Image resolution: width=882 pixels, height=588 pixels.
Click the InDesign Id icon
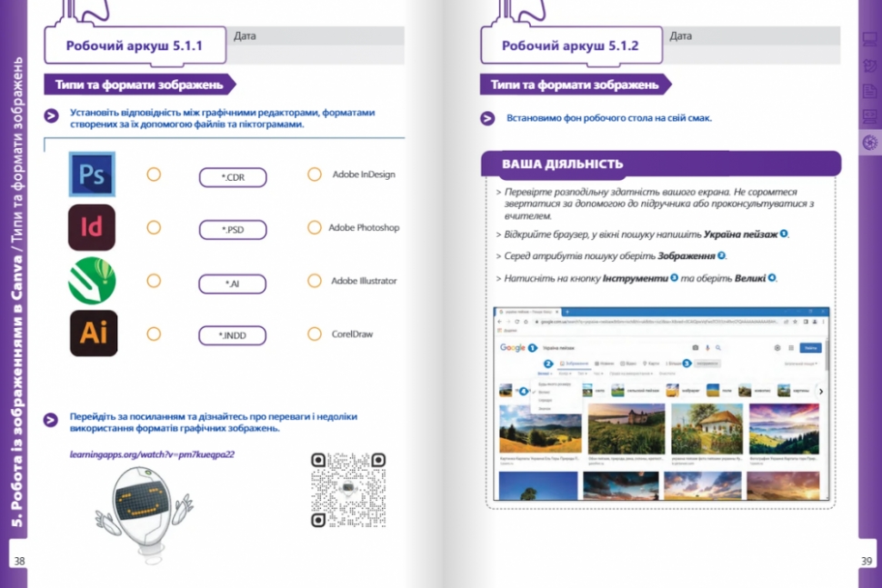[x=92, y=227]
